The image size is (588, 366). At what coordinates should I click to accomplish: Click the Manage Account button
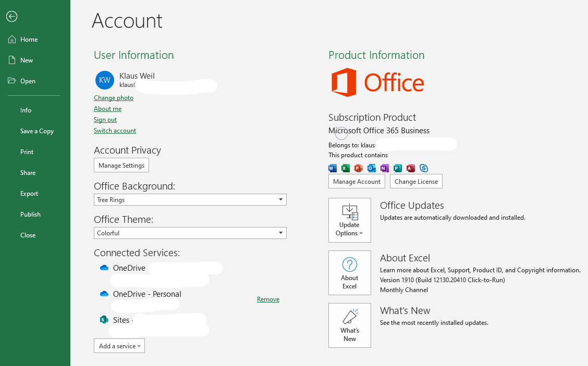(357, 181)
